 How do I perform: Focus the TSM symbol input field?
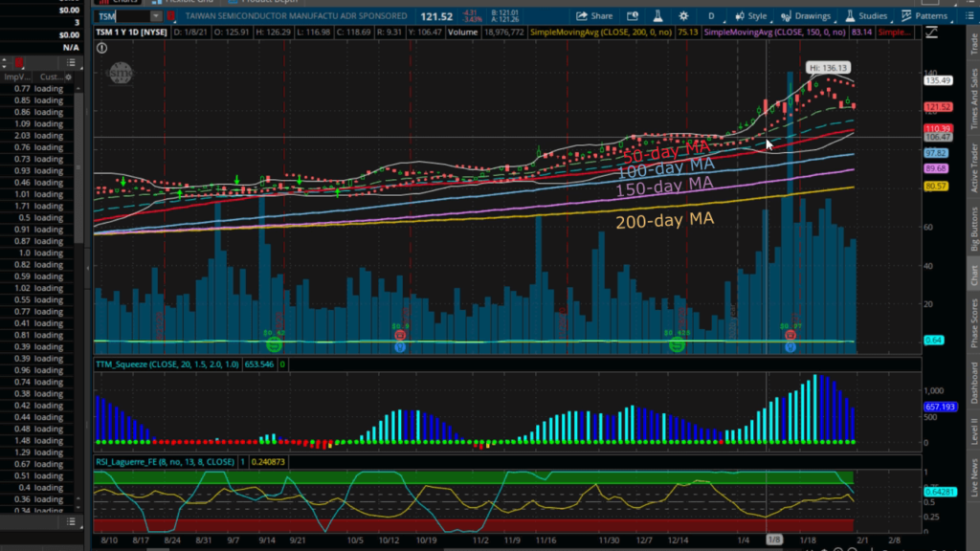(123, 16)
